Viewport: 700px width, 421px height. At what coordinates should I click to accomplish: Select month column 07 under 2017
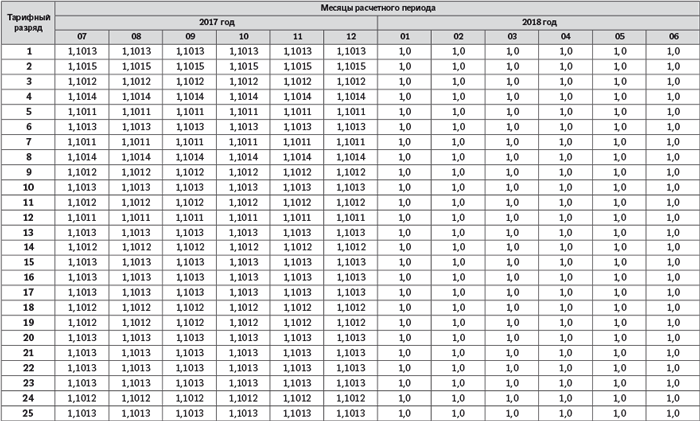pyautogui.click(x=82, y=36)
